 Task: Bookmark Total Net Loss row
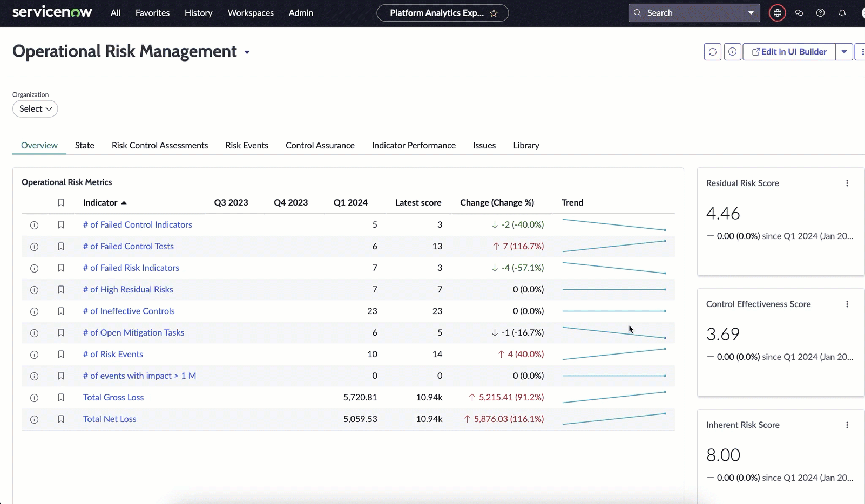(x=61, y=419)
